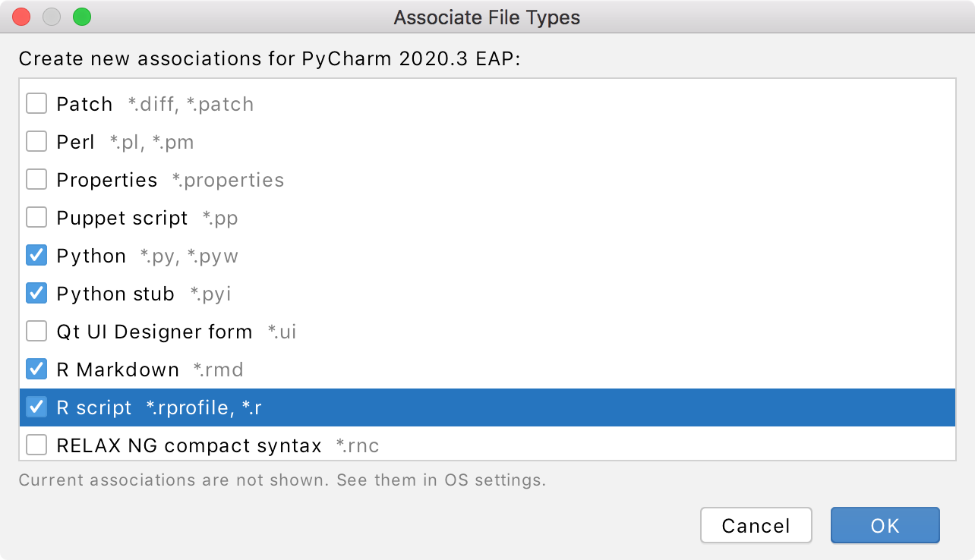975x560 pixels.
Task: Select the Python stub list item
Action: point(152,293)
